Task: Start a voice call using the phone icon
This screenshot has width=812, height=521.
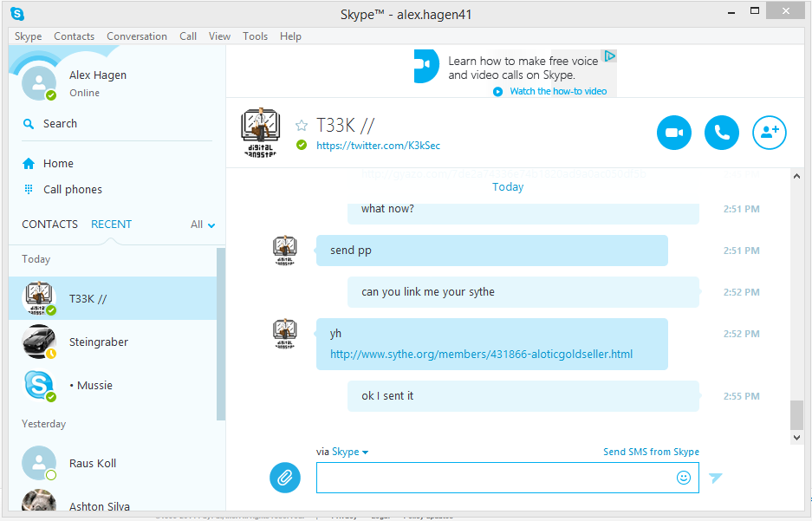Action: pos(721,133)
